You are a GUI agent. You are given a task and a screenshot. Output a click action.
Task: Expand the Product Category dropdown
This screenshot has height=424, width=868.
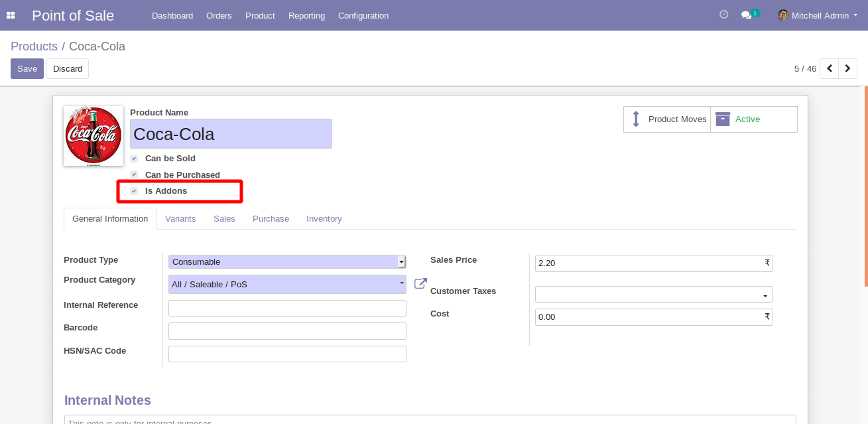tap(286, 284)
